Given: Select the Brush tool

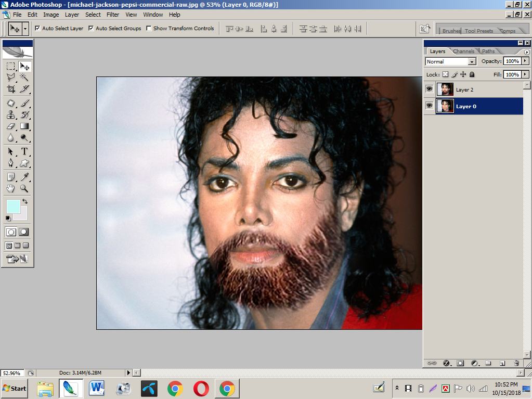Looking at the screenshot, I should (24, 103).
